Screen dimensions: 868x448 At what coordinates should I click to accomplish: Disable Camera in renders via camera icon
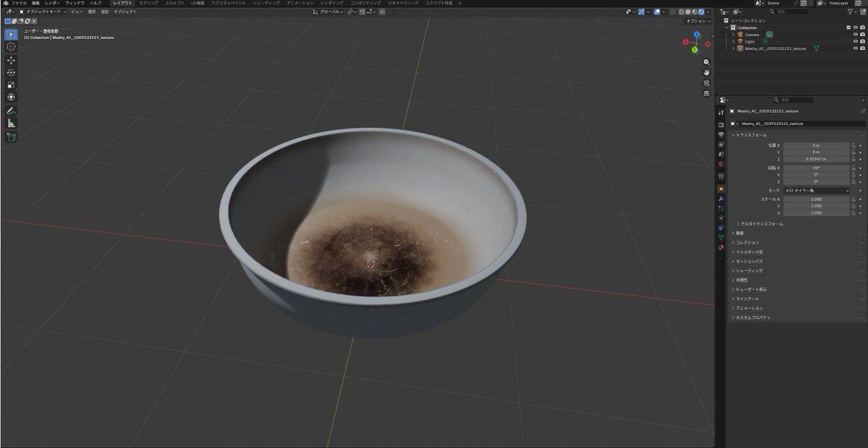coord(863,35)
